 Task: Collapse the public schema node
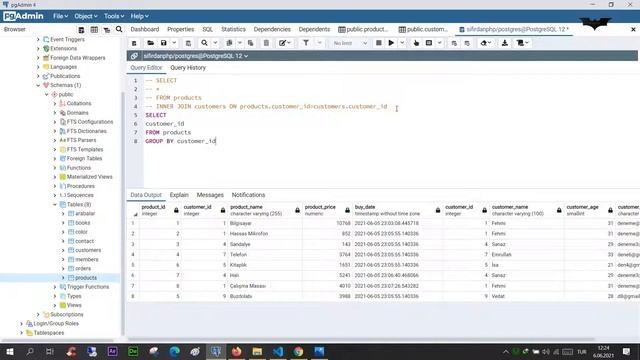point(47,94)
